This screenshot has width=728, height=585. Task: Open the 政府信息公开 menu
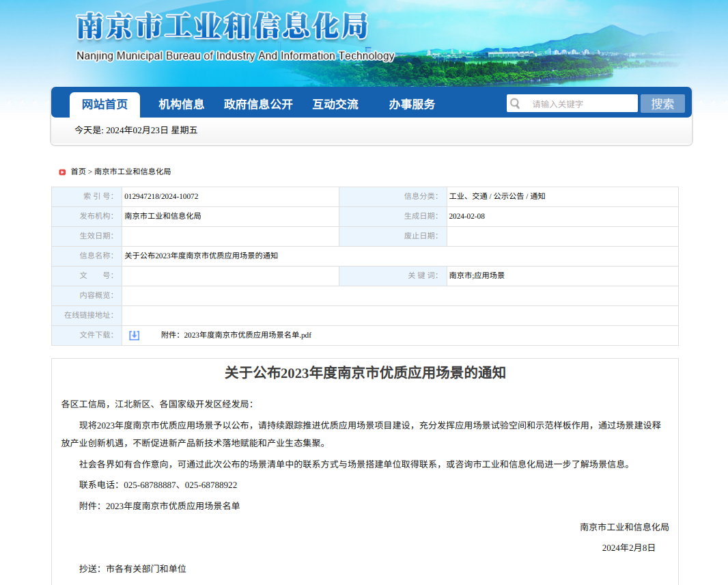pos(258,103)
